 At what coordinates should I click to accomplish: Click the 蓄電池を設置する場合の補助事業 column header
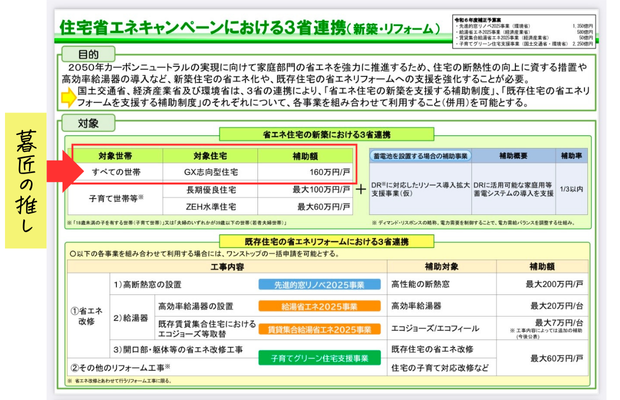[x=420, y=157]
